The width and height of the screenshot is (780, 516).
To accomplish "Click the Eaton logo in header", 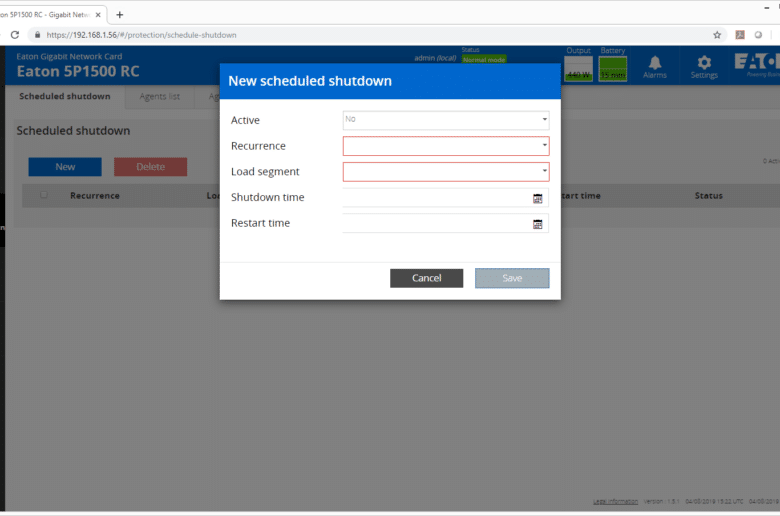I will tap(757, 65).
